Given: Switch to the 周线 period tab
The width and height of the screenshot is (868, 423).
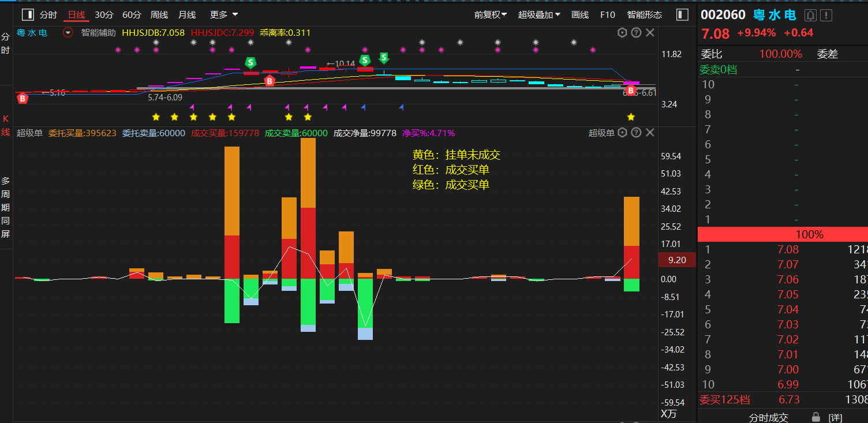Looking at the screenshot, I should point(159,14).
